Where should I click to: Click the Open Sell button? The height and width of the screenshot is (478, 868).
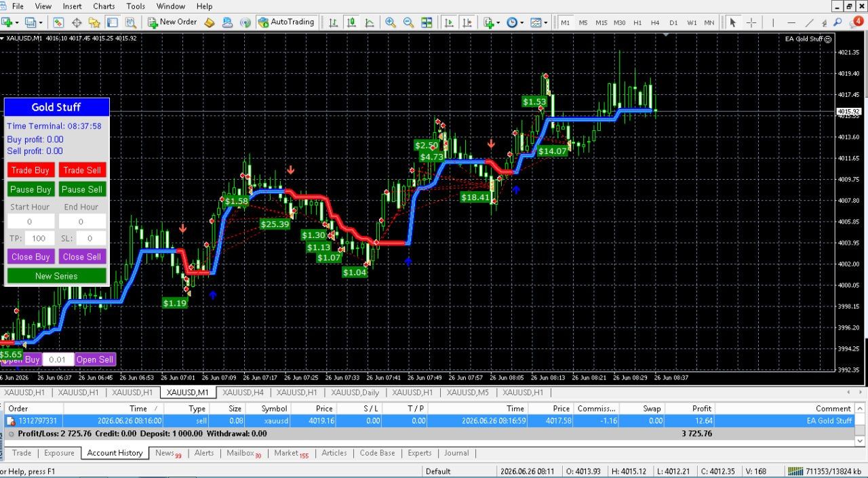[x=95, y=359]
